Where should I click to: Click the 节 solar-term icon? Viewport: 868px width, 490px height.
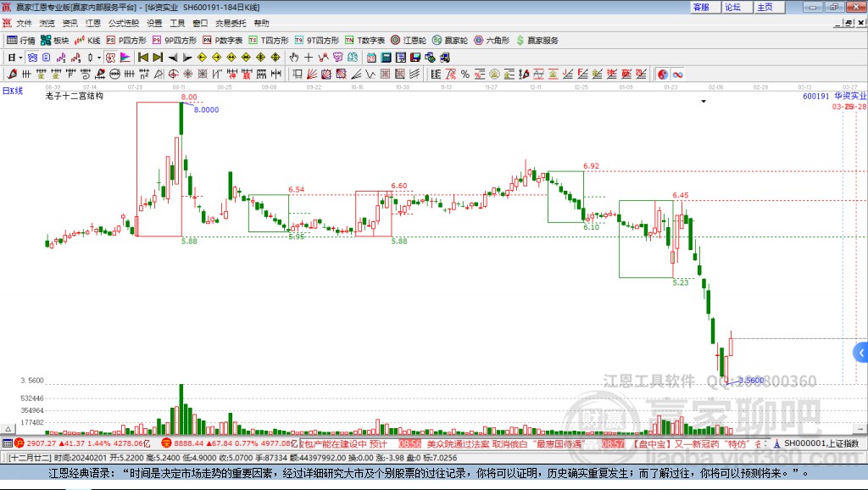click(x=337, y=58)
